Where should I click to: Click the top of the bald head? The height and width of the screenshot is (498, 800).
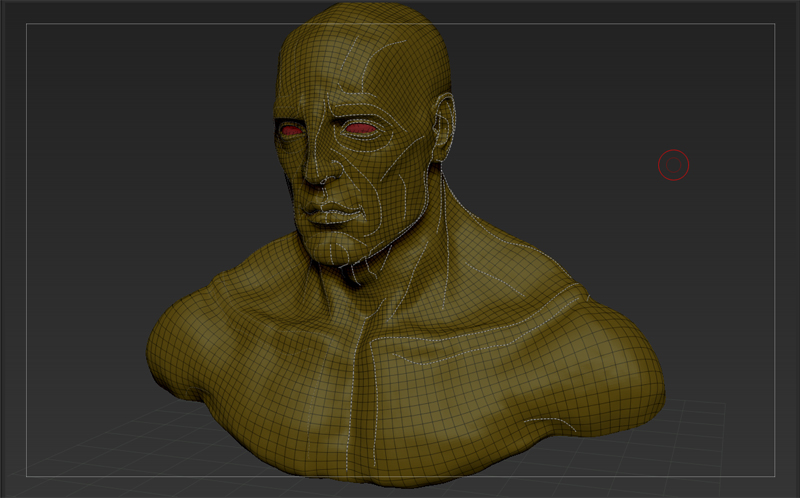click(365, 22)
